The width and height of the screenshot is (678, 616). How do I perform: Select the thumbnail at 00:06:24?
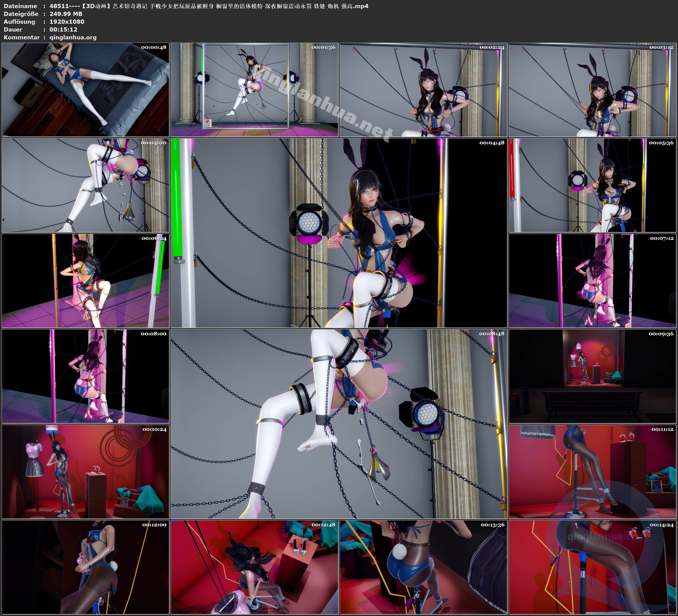coord(85,281)
